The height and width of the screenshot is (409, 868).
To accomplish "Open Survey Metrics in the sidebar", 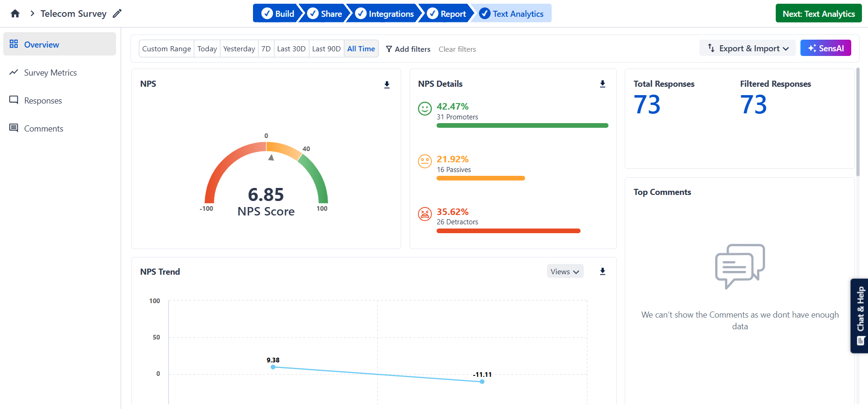I will point(50,73).
